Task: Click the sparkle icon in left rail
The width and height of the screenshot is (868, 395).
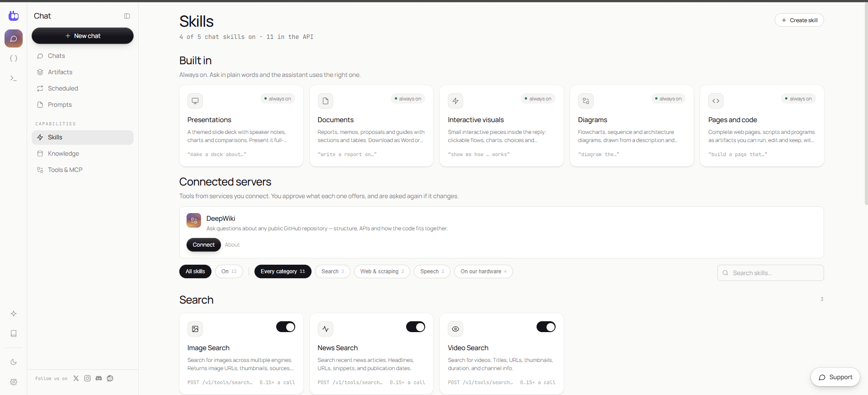Action: click(x=14, y=314)
